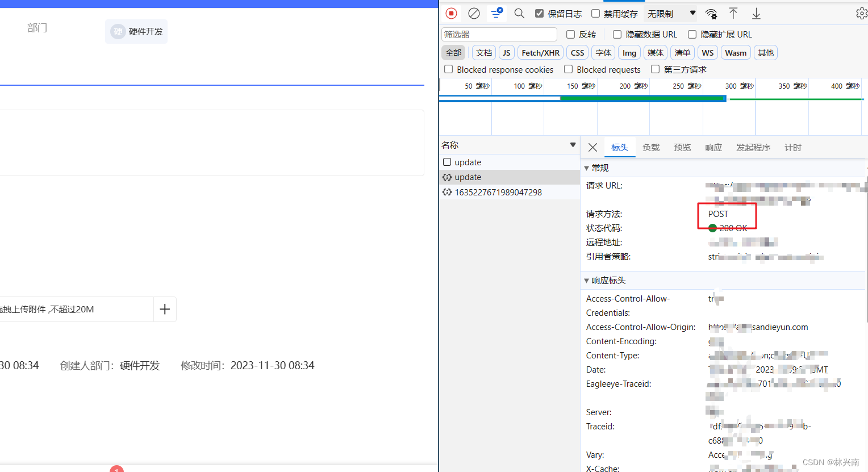Click the 硬件开发 department tag
The image size is (868, 472).
136,31
